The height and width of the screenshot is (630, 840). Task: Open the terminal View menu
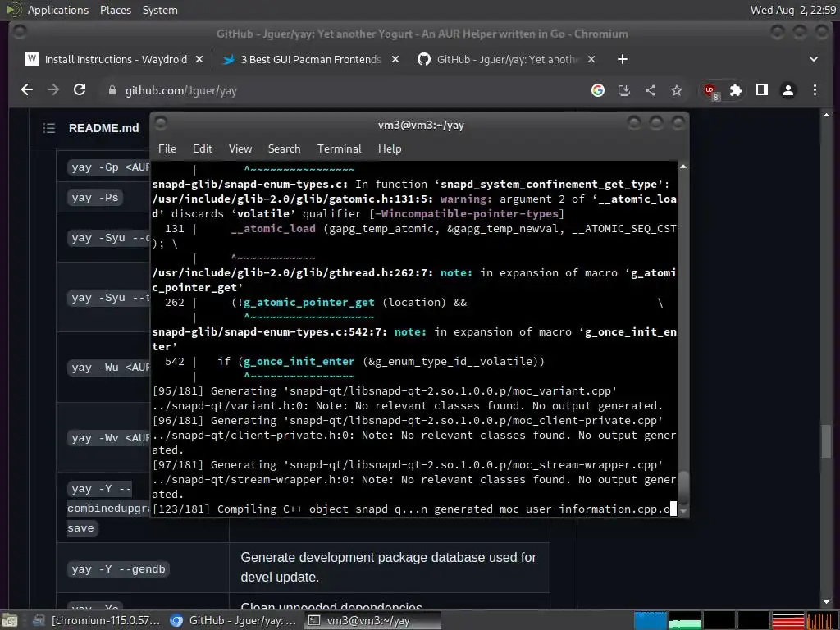tap(240, 148)
